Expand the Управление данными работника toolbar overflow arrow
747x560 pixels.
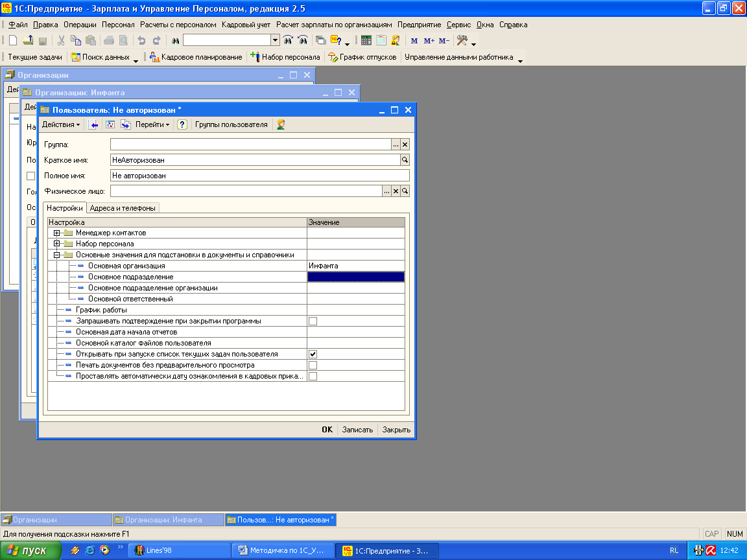(x=520, y=60)
